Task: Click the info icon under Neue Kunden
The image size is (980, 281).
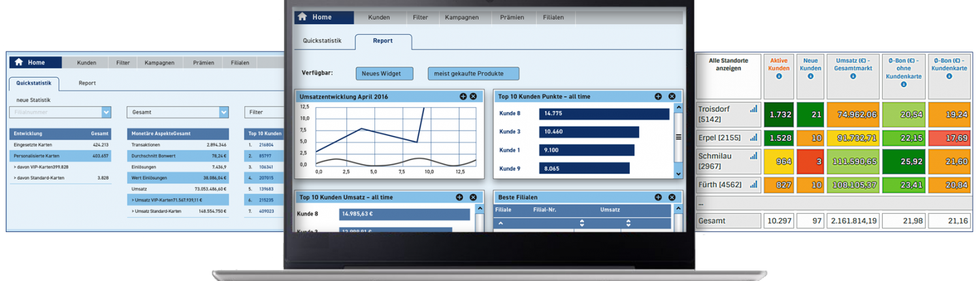Action: point(811,76)
